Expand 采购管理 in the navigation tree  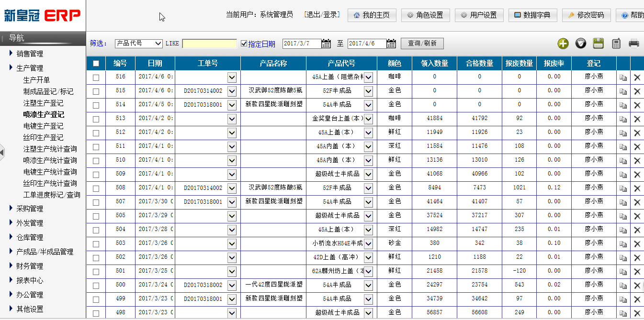click(x=30, y=209)
